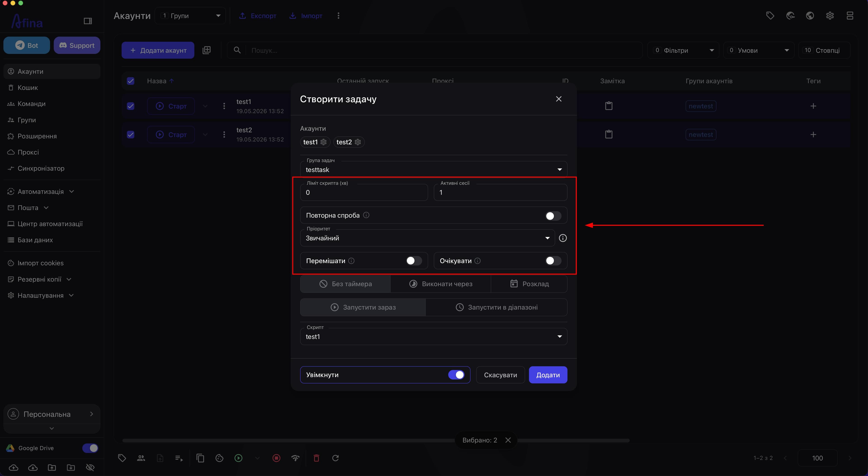Click the groups icon in bottom toolbar
868x476 pixels.
141,458
